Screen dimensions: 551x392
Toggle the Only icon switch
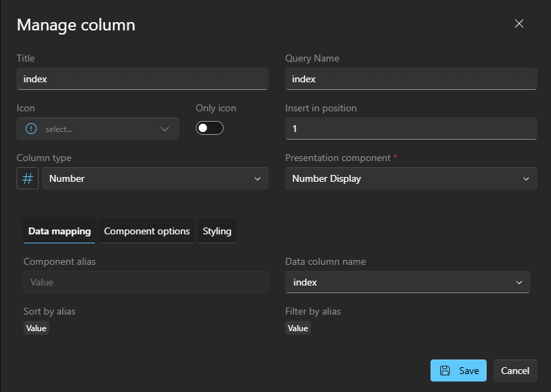[x=210, y=128]
